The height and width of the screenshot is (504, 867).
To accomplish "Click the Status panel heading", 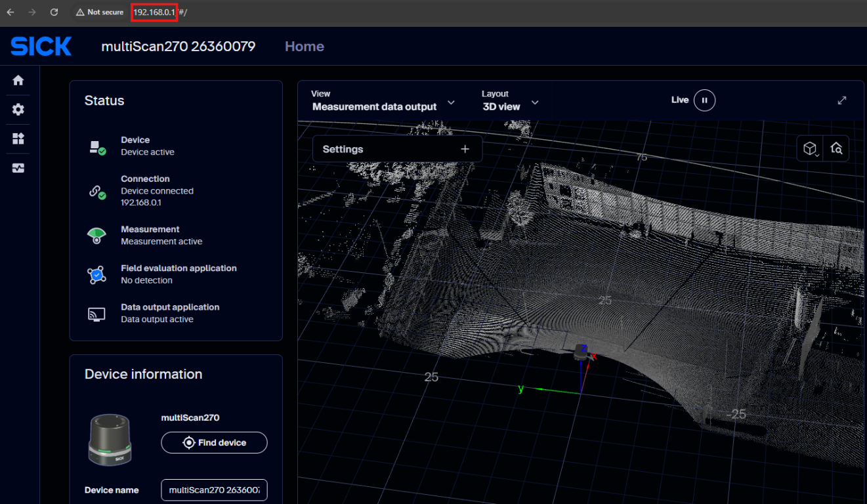I will coord(104,100).
